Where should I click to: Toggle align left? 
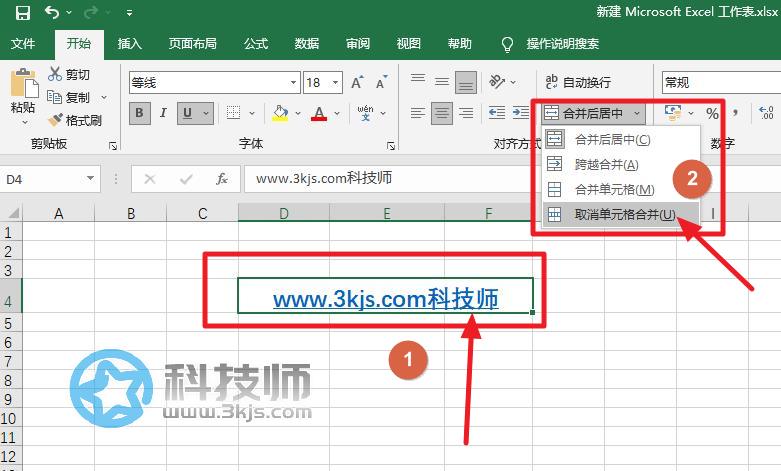(x=418, y=113)
